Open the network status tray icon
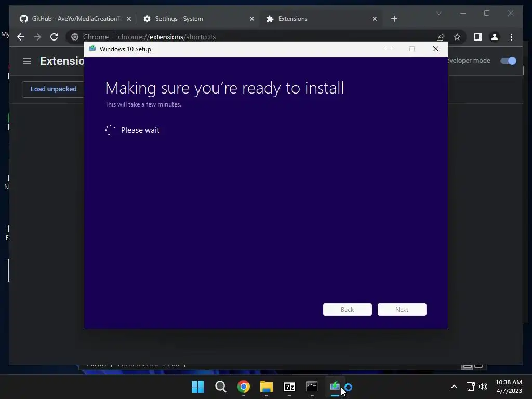The image size is (532, 399). [470, 387]
